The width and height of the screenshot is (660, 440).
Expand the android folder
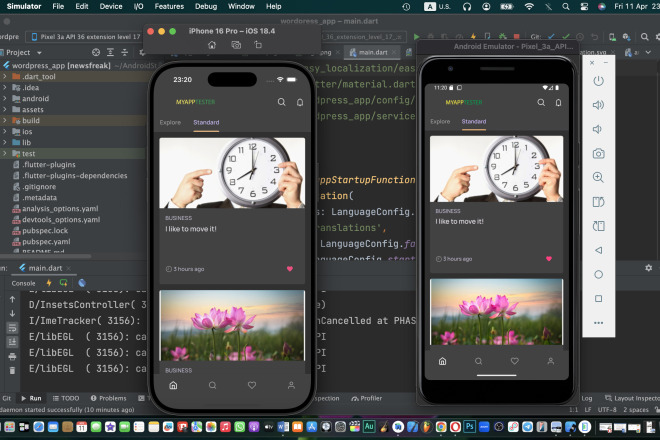point(5,99)
